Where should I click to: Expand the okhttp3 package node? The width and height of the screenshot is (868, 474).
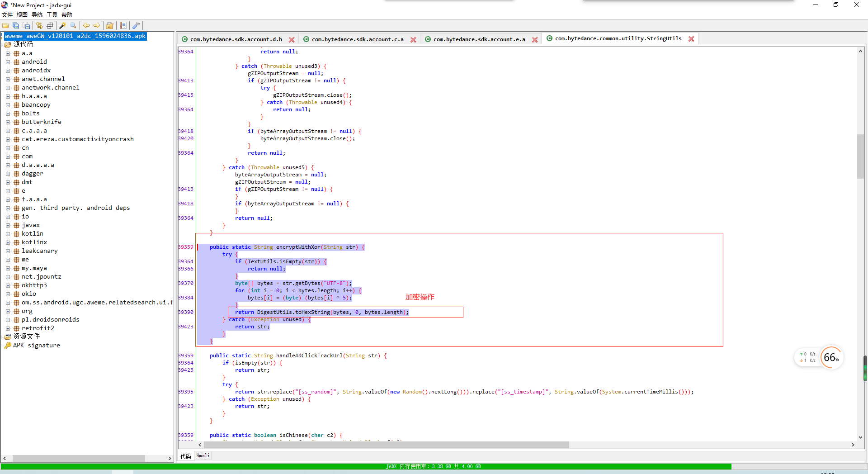click(8, 285)
